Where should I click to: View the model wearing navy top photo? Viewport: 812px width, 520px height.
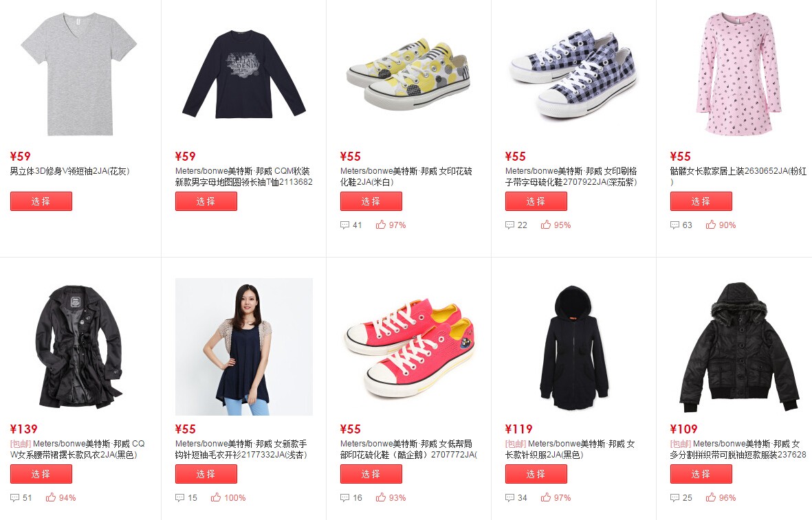244,347
